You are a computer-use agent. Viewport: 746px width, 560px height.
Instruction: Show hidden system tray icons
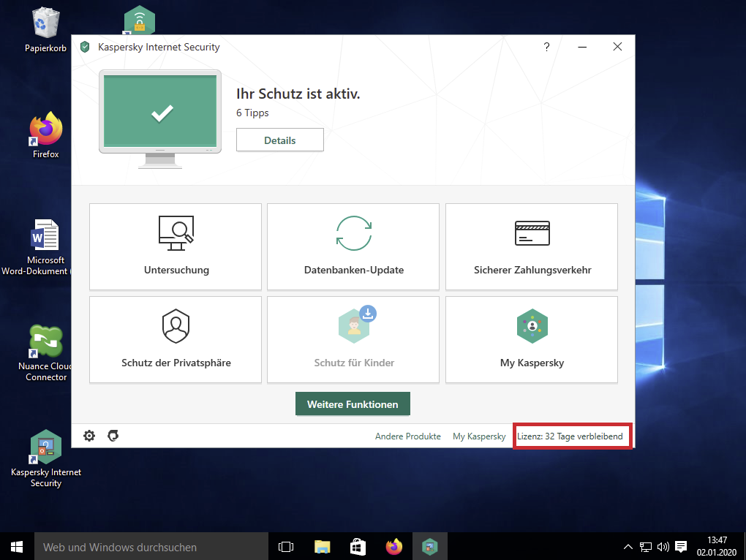click(628, 547)
